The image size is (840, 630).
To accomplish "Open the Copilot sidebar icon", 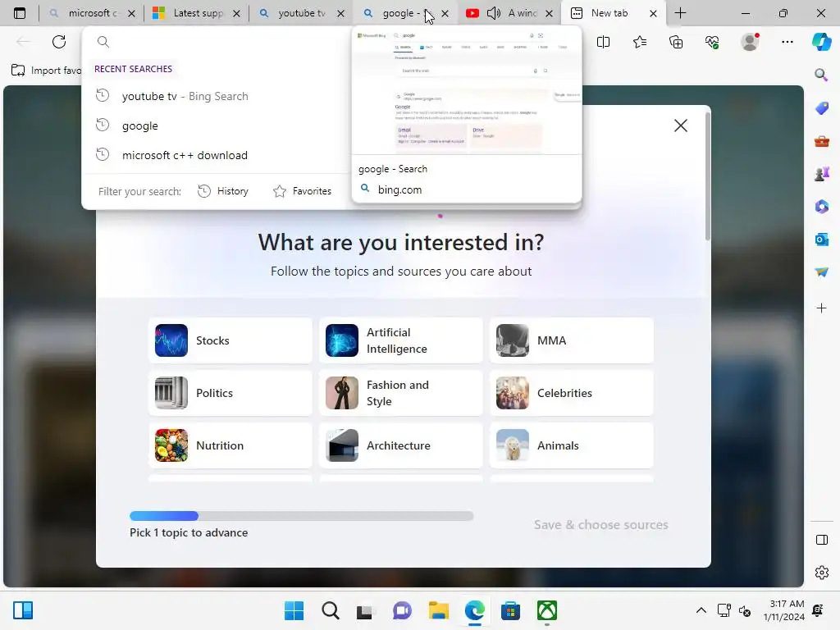I will point(822,42).
